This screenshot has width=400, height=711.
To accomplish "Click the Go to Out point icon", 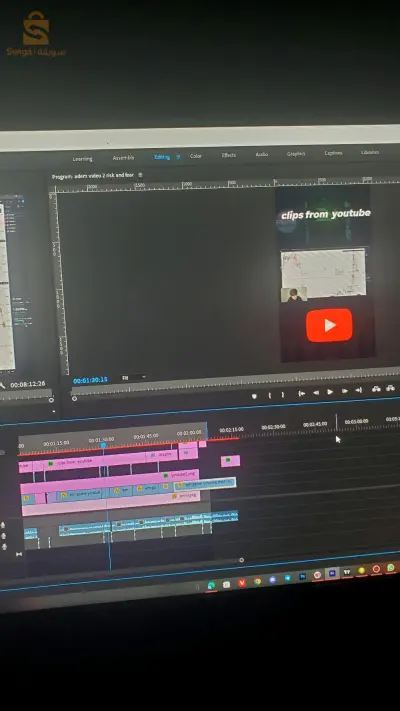I will click(359, 390).
